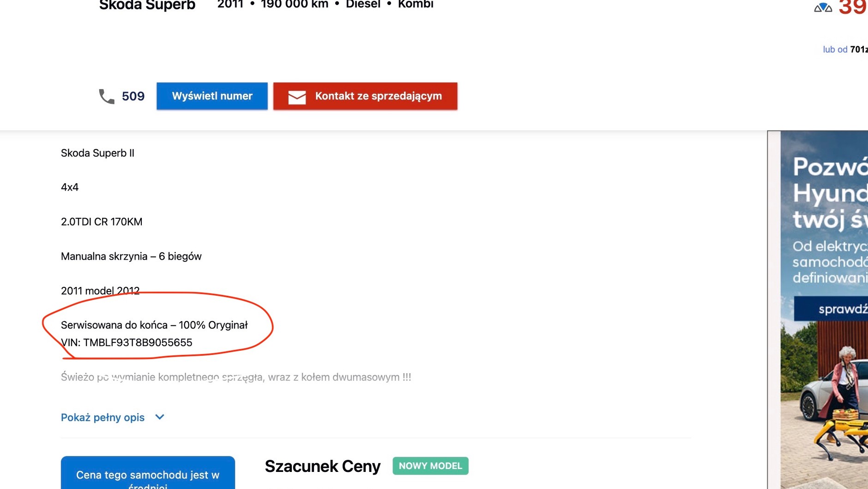Click sprawdź button in Hyundai ad
This screenshot has height=489, width=868.
coord(831,309)
